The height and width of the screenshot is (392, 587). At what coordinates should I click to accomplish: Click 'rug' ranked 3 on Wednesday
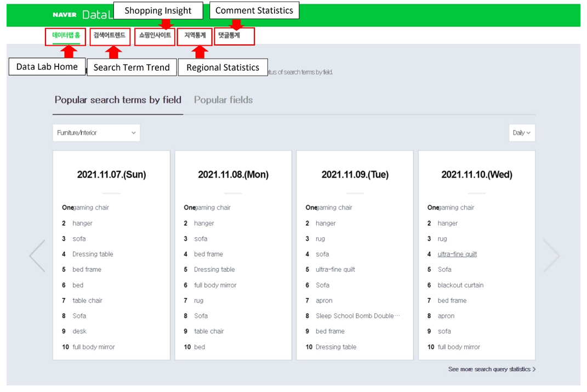pos(442,239)
